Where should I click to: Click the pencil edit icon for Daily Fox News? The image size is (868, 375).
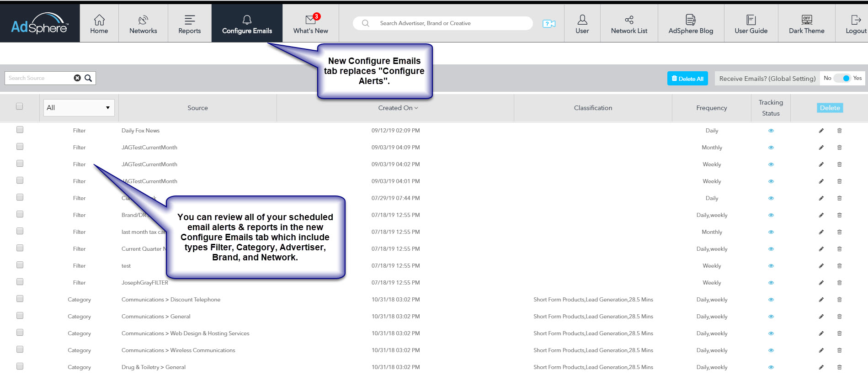(821, 131)
